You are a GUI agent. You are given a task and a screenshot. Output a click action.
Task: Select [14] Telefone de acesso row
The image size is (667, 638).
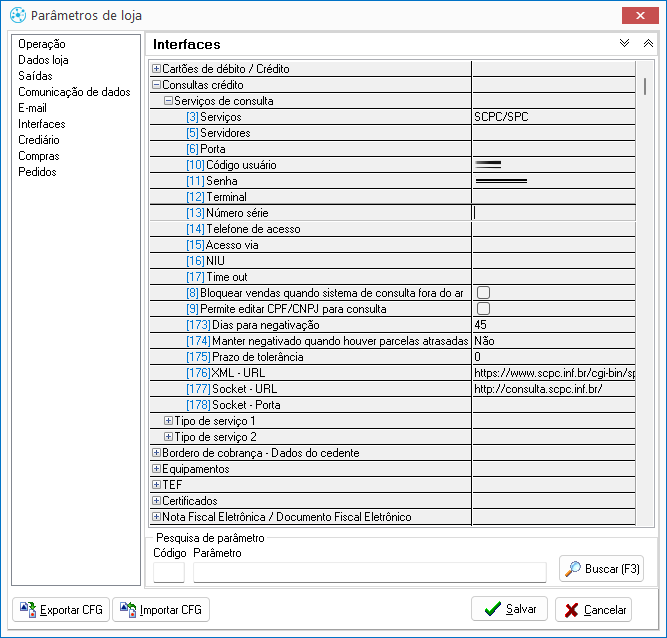310,229
